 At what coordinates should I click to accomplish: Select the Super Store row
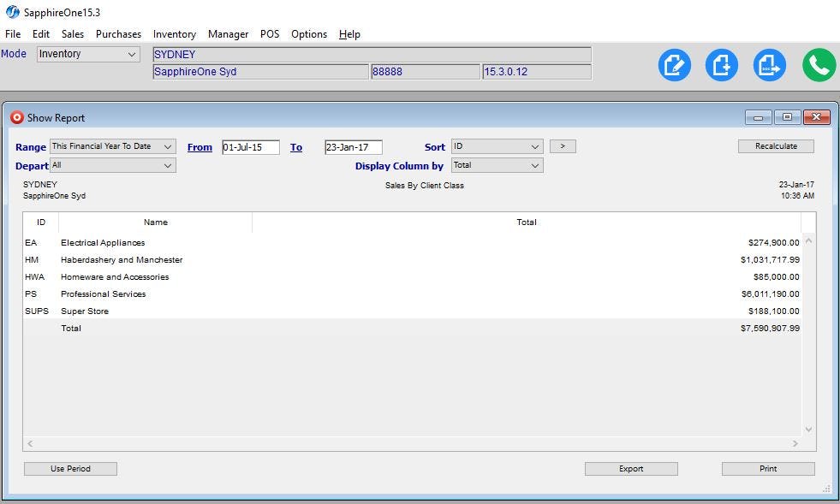coord(412,311)
